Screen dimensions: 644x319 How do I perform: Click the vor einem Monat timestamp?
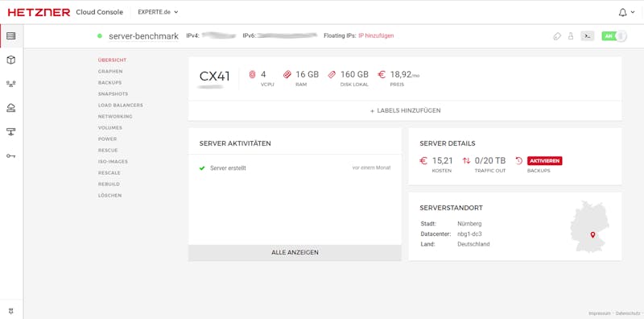click(x=371, y=168)
